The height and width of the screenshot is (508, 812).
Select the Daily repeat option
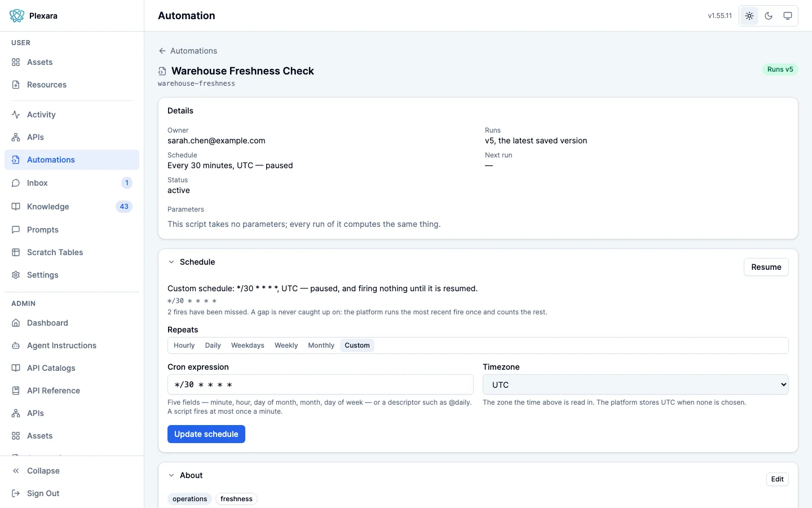pos(213,345)
